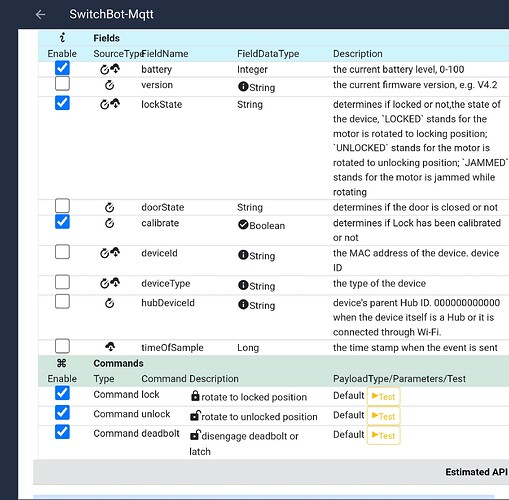509x500 pixels.
Task: Click the Fields section header
Action: (x=106, y=38)
